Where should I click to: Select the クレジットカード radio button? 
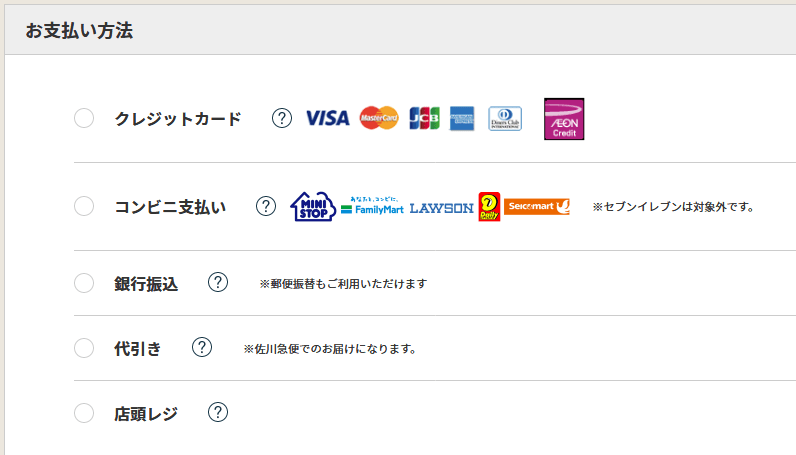coord(84,119)
